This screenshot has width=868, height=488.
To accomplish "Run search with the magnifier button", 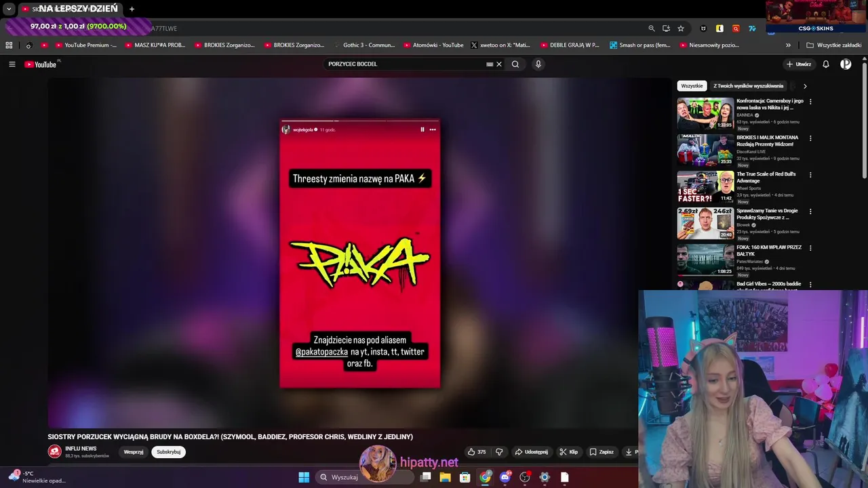I will pos(515,64).
